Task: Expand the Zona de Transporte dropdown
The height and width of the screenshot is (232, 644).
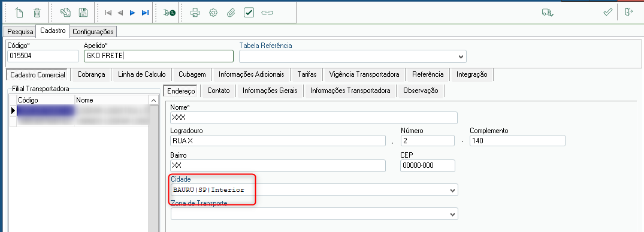Action: (x=452, y=214)
